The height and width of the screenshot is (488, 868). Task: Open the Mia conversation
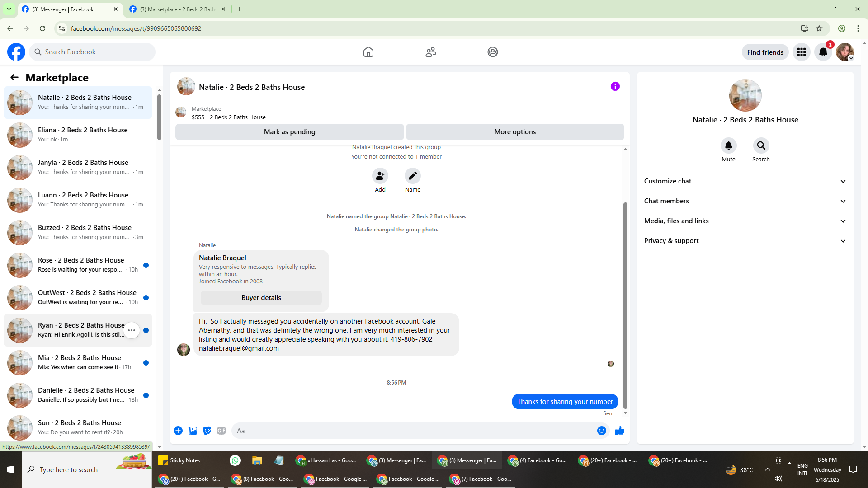tap(78, 363)
